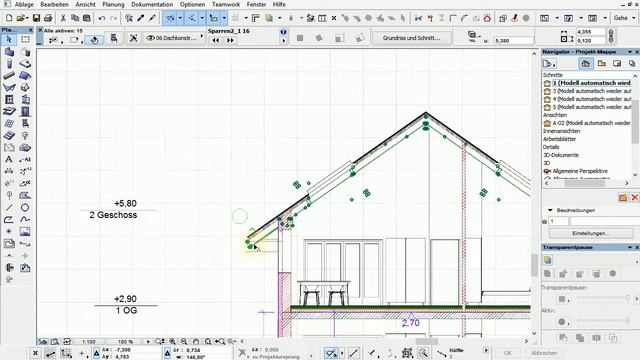Image resolution: width=640 pixels, height=360 pixels.
Task: Pick up parameters with eyedropper
Action: tap(141, 18)
